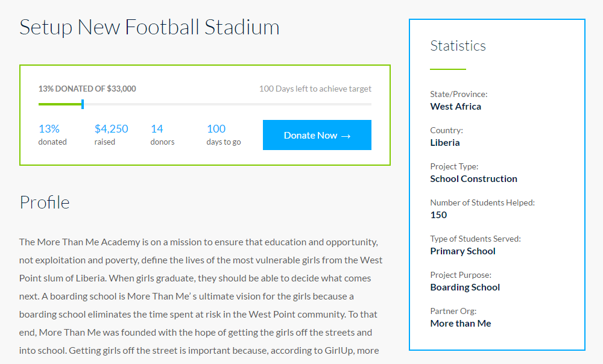The height and width of the screenshot is (364, 603).
Task: Click the Boarding School project purpose
Action: (x=465, y=287)
